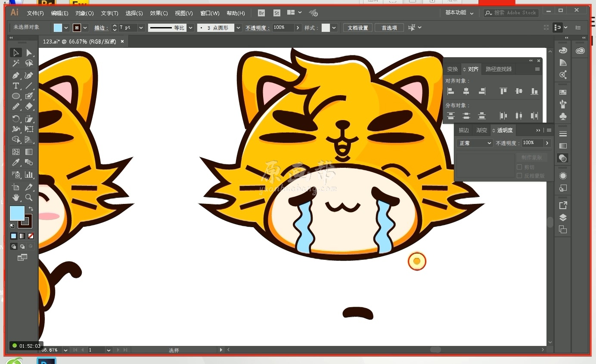Open the 效果(C) menu
The image size is (596, 364).
159,13
